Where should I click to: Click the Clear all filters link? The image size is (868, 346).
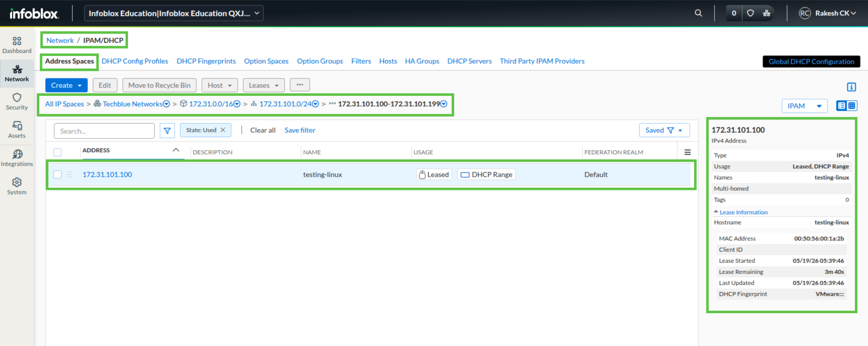point(262,130)
